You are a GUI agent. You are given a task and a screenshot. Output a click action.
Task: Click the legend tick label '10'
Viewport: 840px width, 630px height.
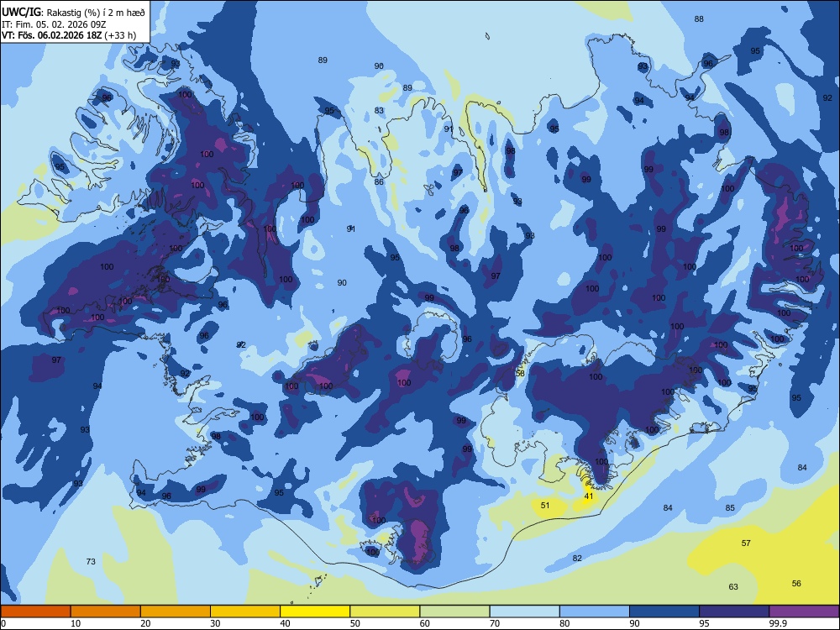coord(76,623)
